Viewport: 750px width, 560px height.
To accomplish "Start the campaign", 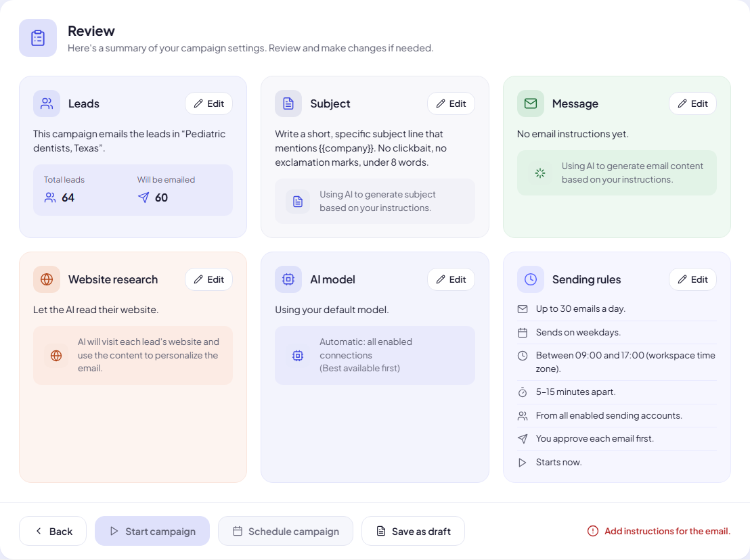I will point(152,531).
